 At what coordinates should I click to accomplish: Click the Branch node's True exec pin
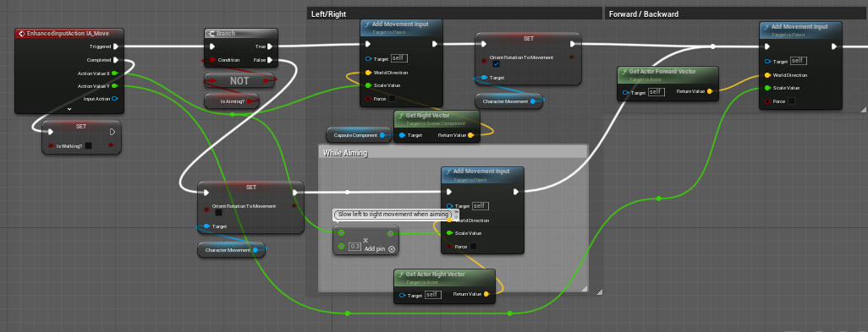[x=270, y=46]
